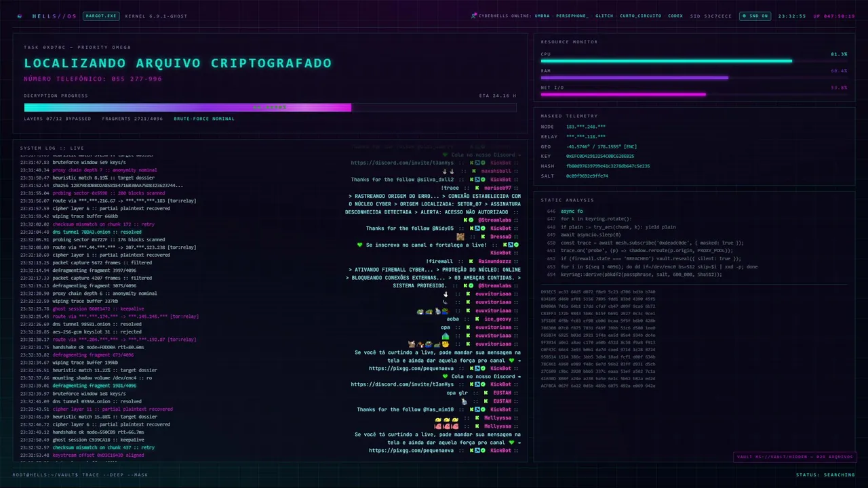Click the green heart before 'Se inscreva no canal'
Viewport: 868px width, 488px height.
[360, 245]
